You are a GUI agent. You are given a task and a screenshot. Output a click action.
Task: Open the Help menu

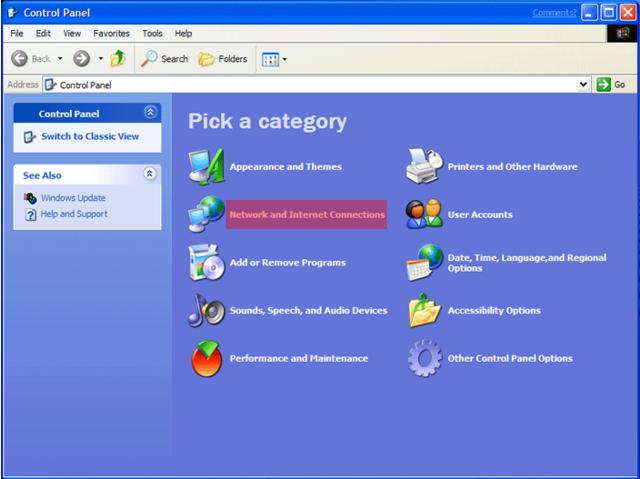[x=183, y=33]
